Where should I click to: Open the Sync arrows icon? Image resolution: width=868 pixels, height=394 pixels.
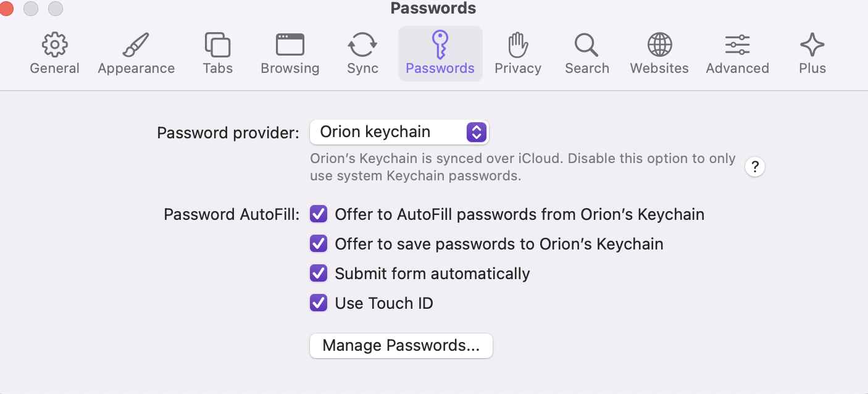tap(362, 45)
